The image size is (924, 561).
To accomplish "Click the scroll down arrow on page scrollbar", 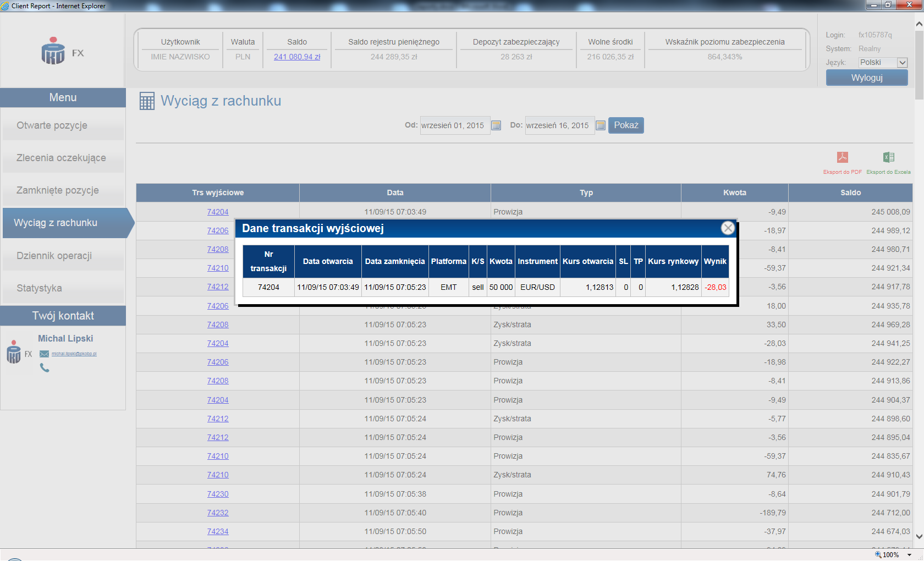I will (x=919, y=536).
